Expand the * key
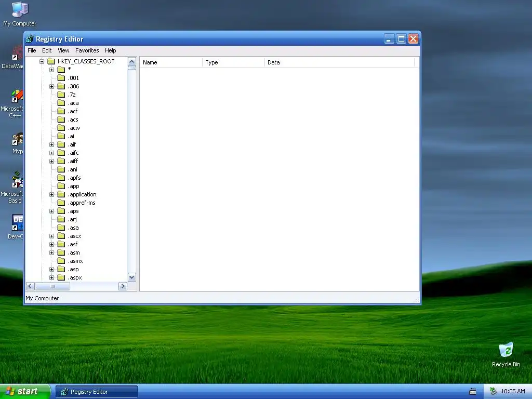The width and height of the screenshot is (532, 399). pos(51,70)
